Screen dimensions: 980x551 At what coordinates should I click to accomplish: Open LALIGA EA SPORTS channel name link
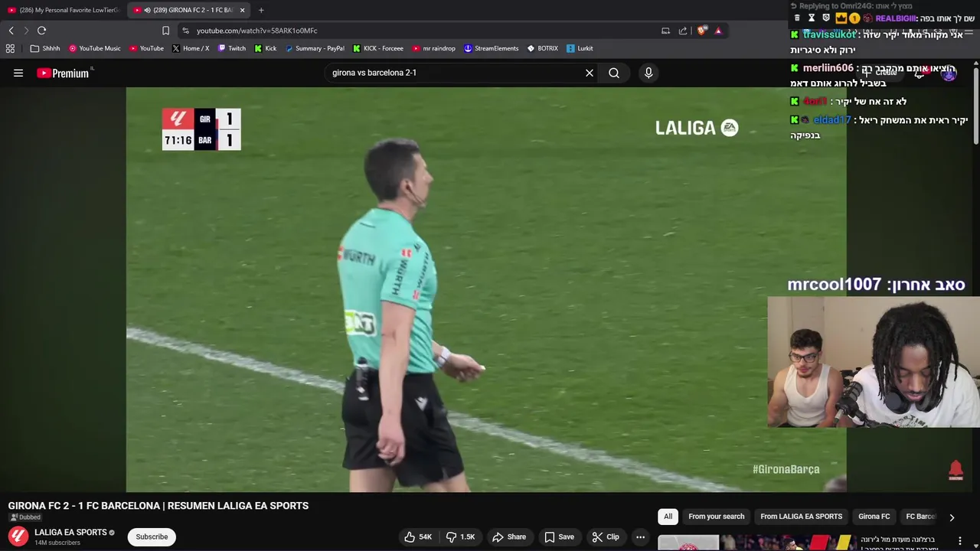pyautogui.click(x=70, y=533)
